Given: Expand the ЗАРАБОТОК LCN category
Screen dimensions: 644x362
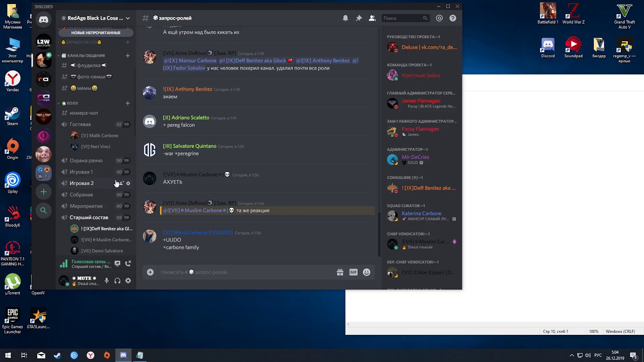Looking at the screenshot, I should click(82, 42).
